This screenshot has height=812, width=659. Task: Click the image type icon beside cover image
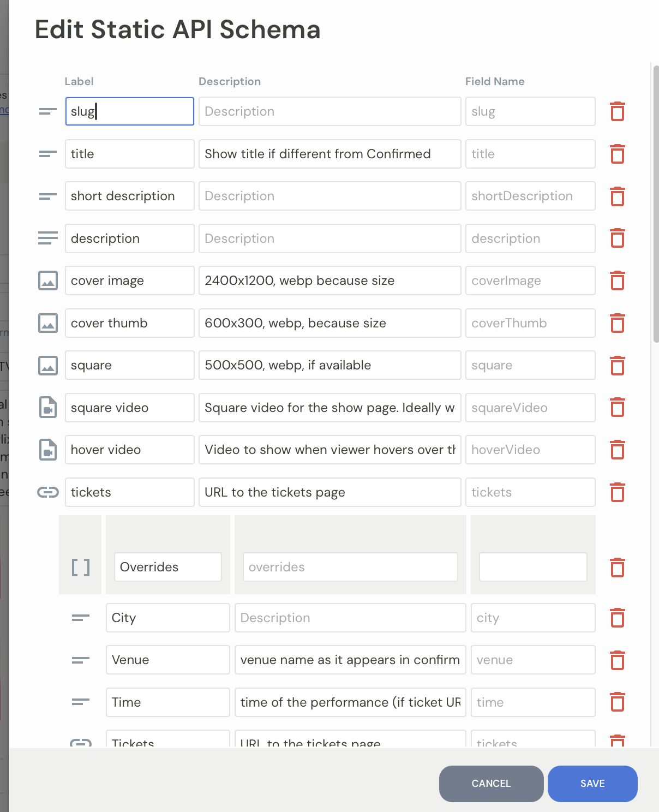(47, 280)
